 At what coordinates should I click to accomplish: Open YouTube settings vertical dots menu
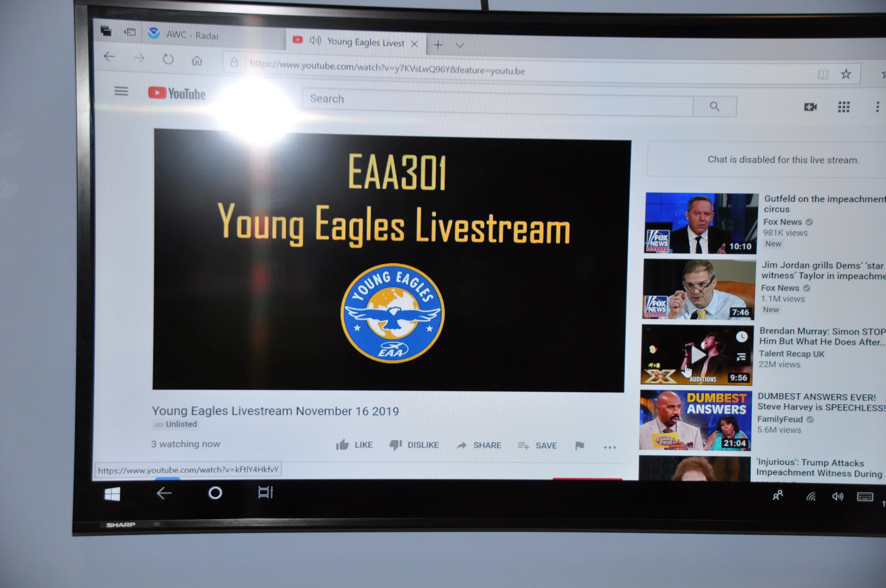877,107
